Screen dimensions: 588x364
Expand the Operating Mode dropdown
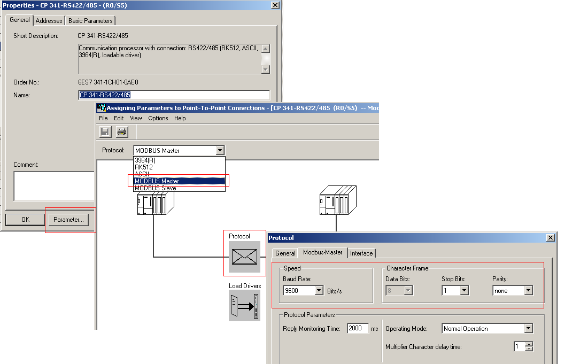tap(528, 329)
